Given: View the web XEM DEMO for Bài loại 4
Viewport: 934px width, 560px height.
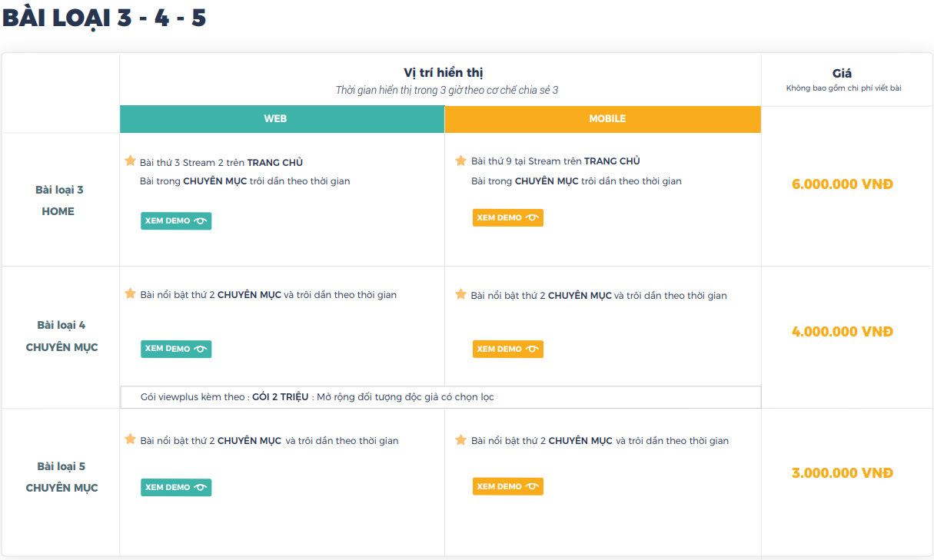Looking at the screenshot, I should 175,349.
